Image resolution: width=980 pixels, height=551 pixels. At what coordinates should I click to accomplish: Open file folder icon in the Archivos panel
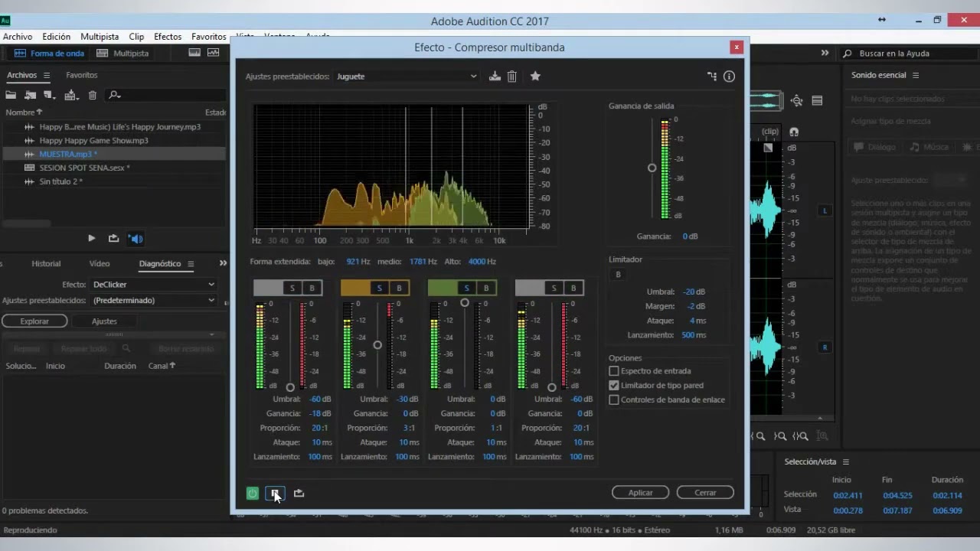click(x=11, y=95)
